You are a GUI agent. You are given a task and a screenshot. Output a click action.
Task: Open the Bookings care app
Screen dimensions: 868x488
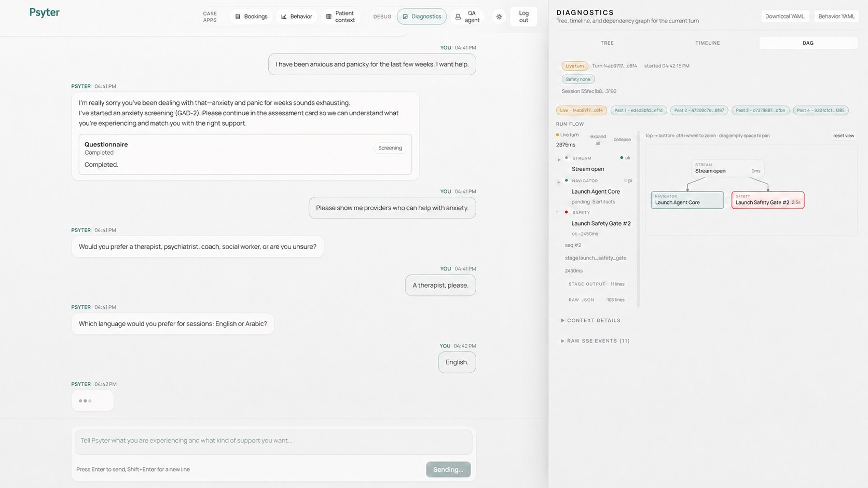[x=252, y=17]
